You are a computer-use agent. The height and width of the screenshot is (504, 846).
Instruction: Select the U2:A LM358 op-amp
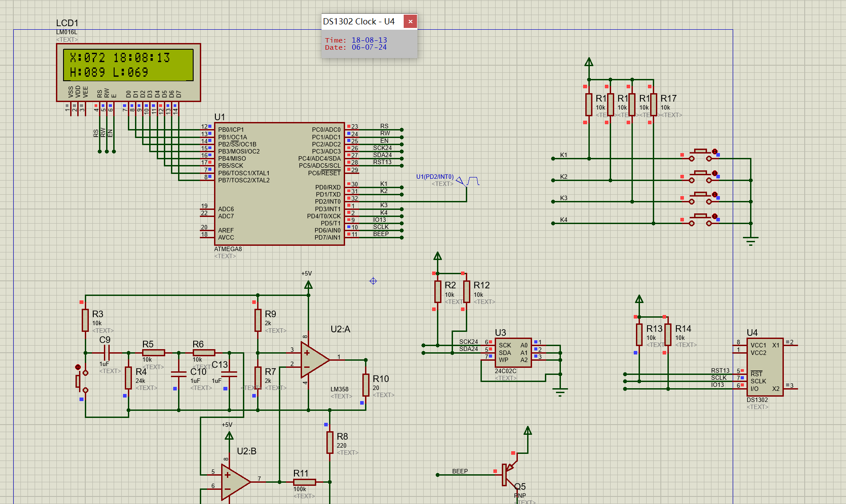315,360
